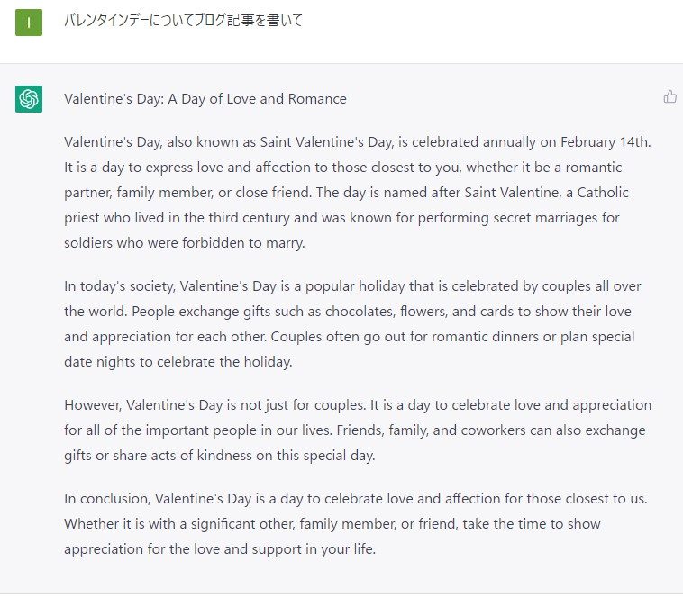Click the thumbs-up feedback icon
Viewport: 683px width, 616px height.
coord(669,96)
